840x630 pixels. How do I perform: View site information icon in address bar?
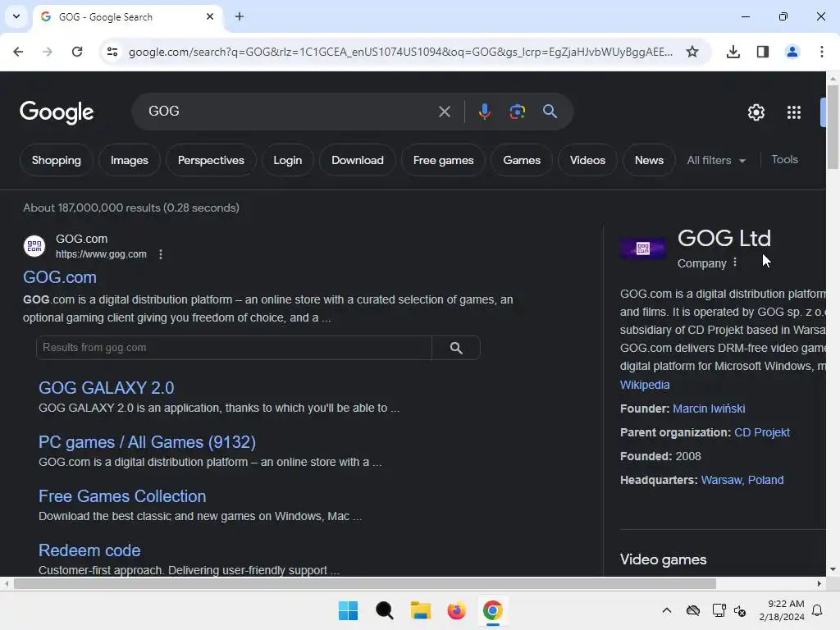(x=112, y=52)
